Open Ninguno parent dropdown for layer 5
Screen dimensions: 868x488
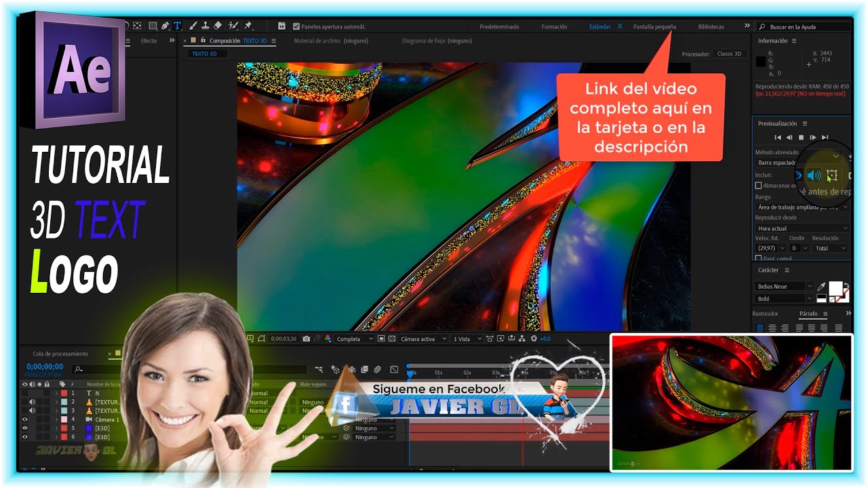374,428
